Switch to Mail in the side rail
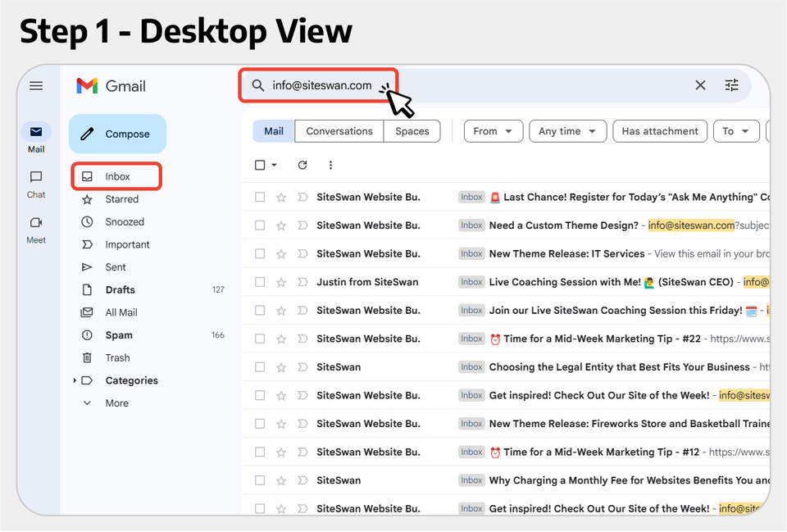The image size is (787, 532). click(x=36, y=138)
